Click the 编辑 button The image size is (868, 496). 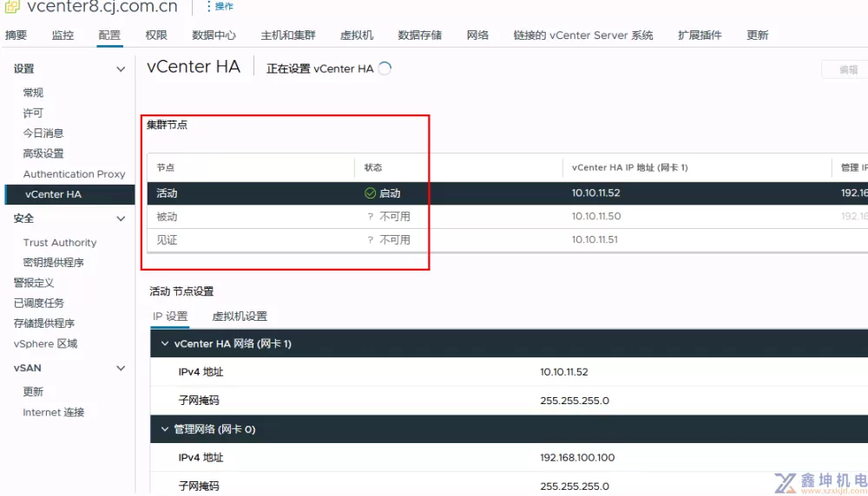click(847, 69)
